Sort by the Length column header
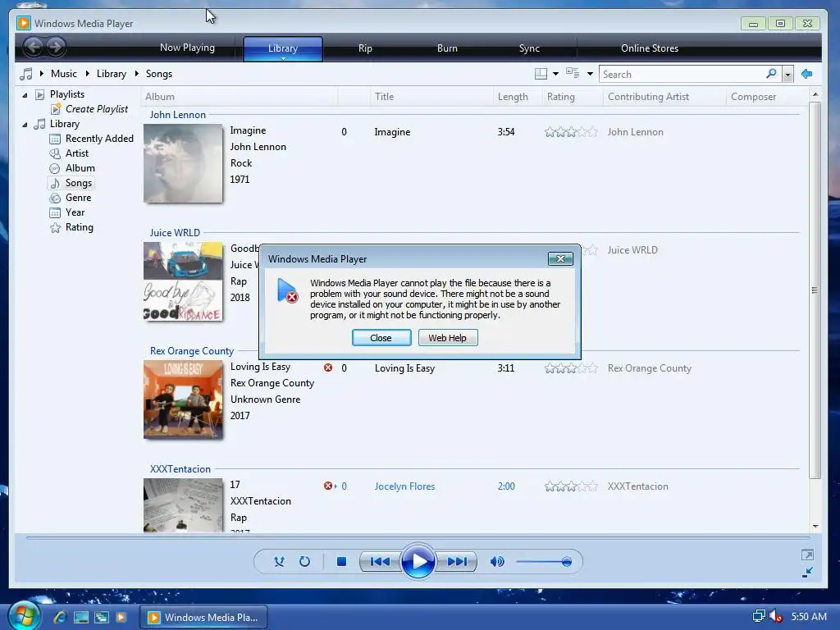 click(x=518, y=97)
